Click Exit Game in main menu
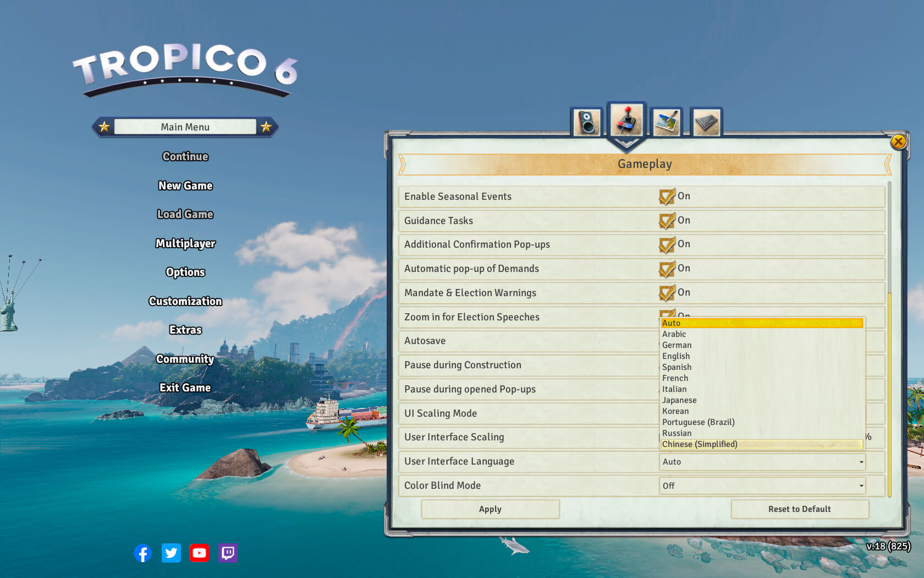The image size is (924, 578). (x=185, y=388)
